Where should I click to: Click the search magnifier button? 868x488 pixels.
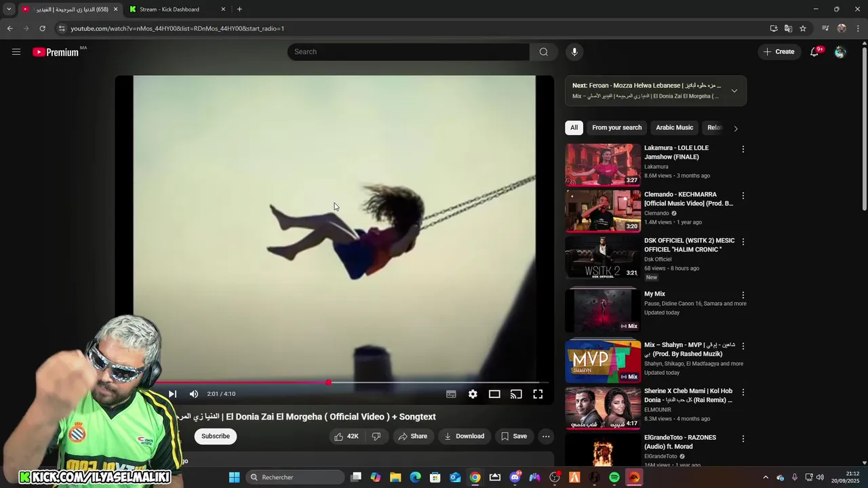coord(543,52)
